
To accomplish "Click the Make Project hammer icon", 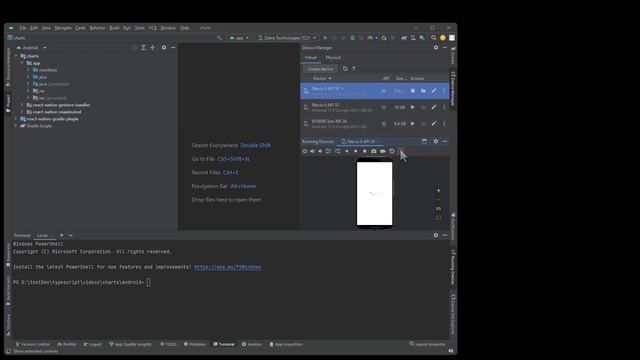I will coord(219,38).
